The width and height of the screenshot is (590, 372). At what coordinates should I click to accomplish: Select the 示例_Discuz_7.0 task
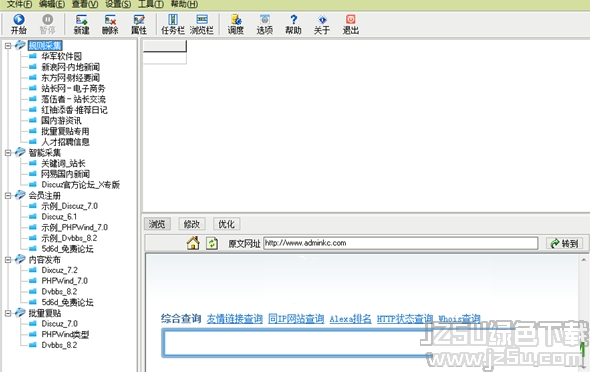point(69,206)
